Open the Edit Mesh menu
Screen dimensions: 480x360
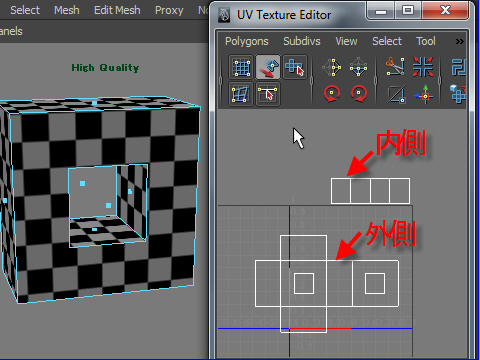(117, 10)
